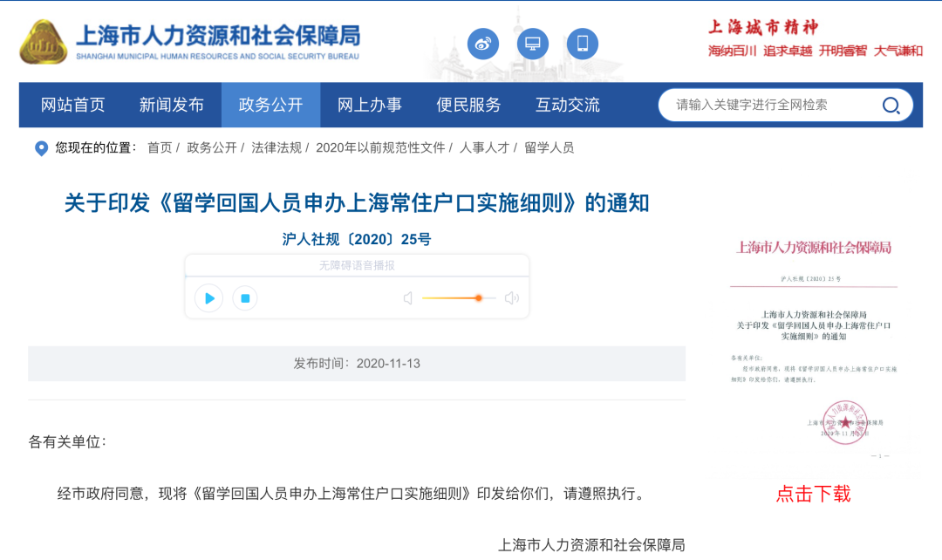Screen dimensions: 942x560
Task: Click the 法律法规 breadcrumb link
Action: pos(276,148)
